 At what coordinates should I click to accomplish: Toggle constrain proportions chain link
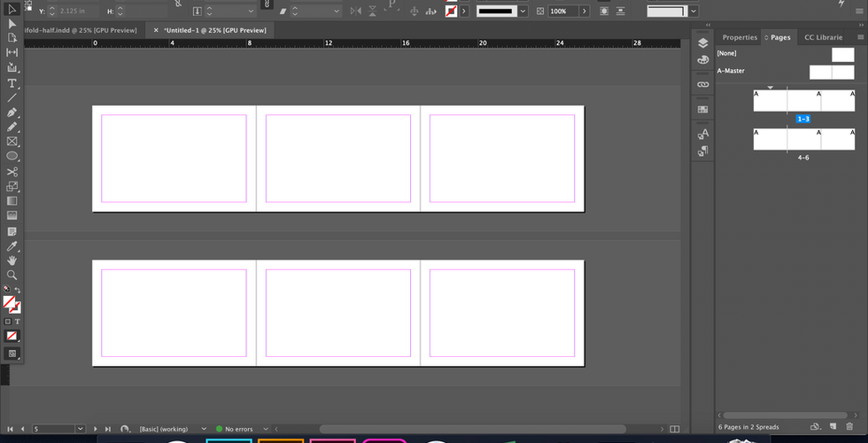point(267,4)
